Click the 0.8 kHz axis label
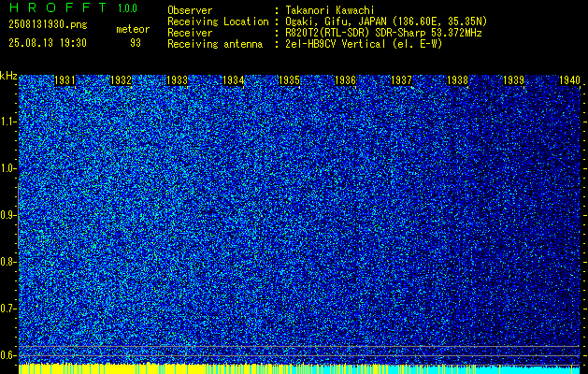This screenshot has width=588, height=374. (7, 262)
